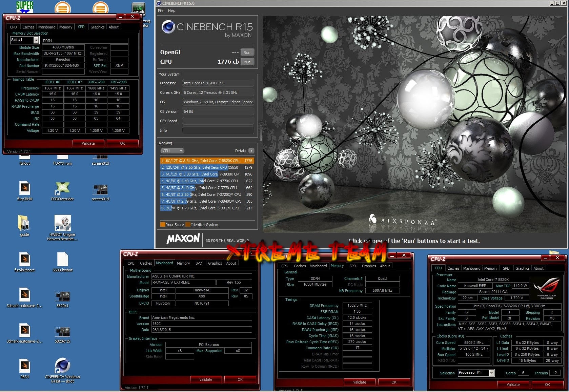The image size is (569, 392).
Task: Click the Core Speed 5909.2 MHz value
Action: point(474,343)
